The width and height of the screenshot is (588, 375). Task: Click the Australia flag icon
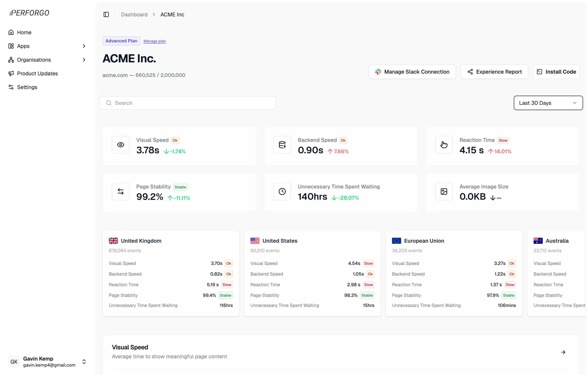[538, 241]
